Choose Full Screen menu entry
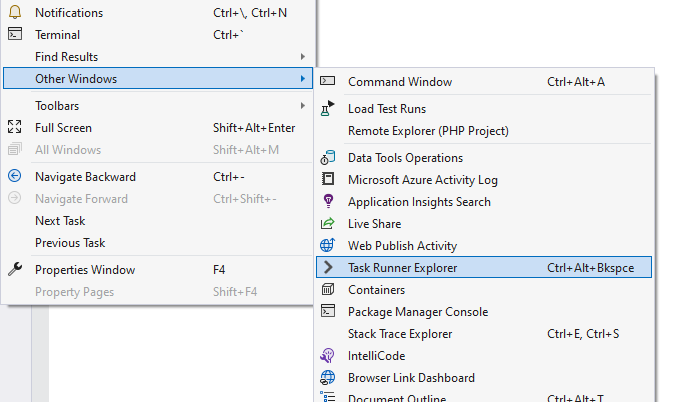 pos(158,127)
